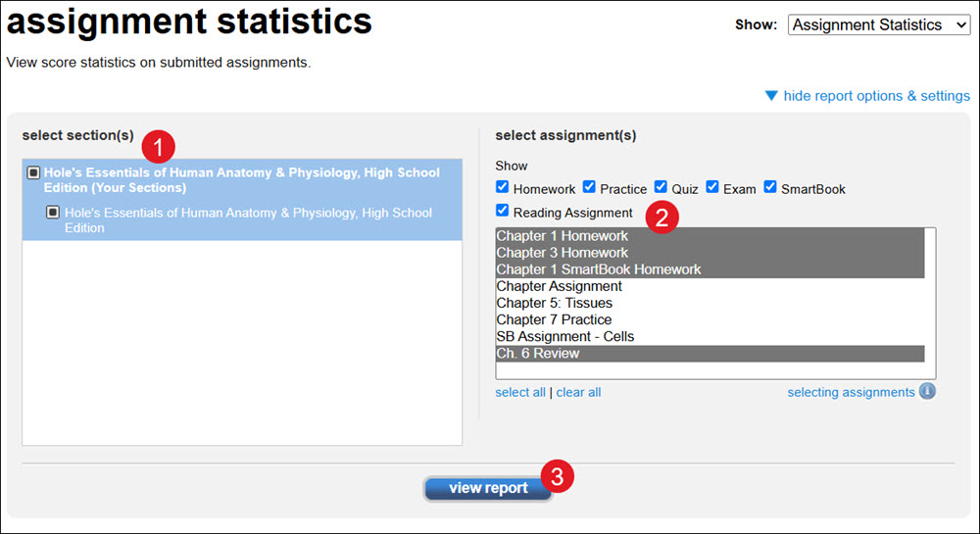
Task: Click the info icon beside selecting assignments
Action: [x=927, y=392]
